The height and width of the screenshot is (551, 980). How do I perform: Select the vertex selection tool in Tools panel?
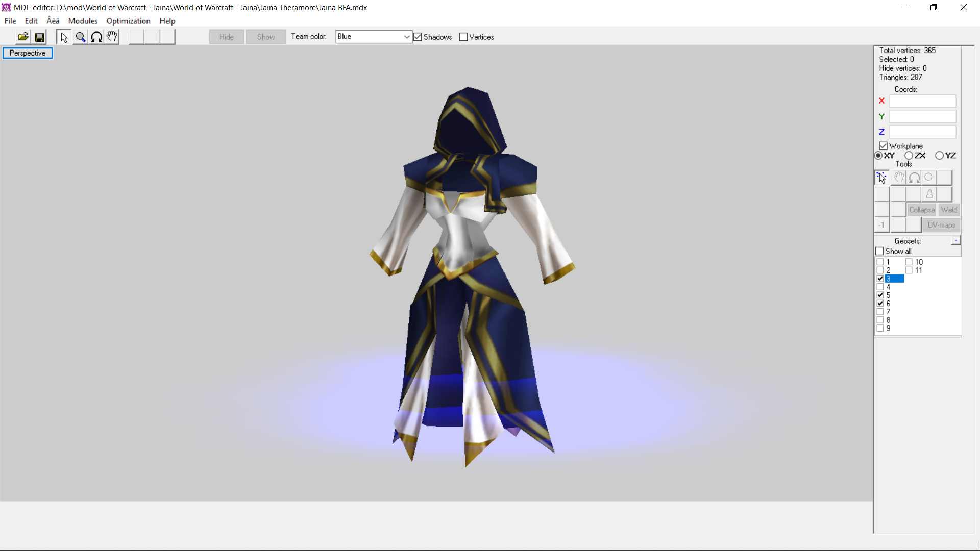pyautogui.click(x=882, y=178)
